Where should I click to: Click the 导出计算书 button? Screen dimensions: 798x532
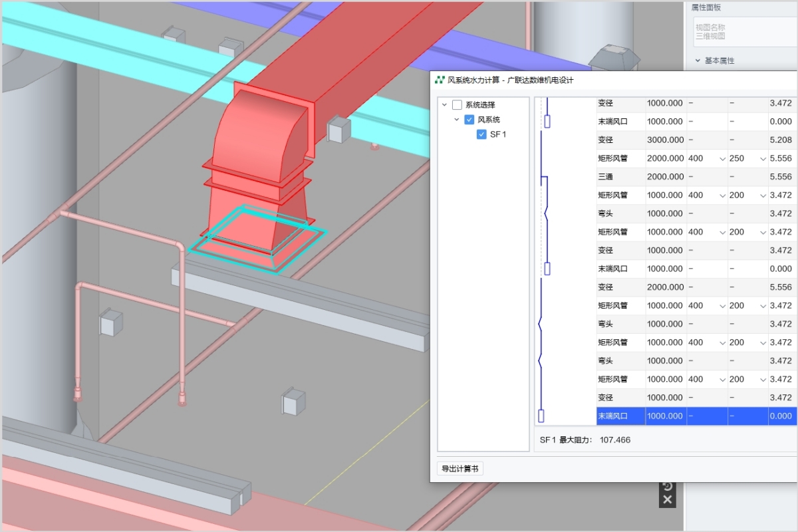[460, 469]
